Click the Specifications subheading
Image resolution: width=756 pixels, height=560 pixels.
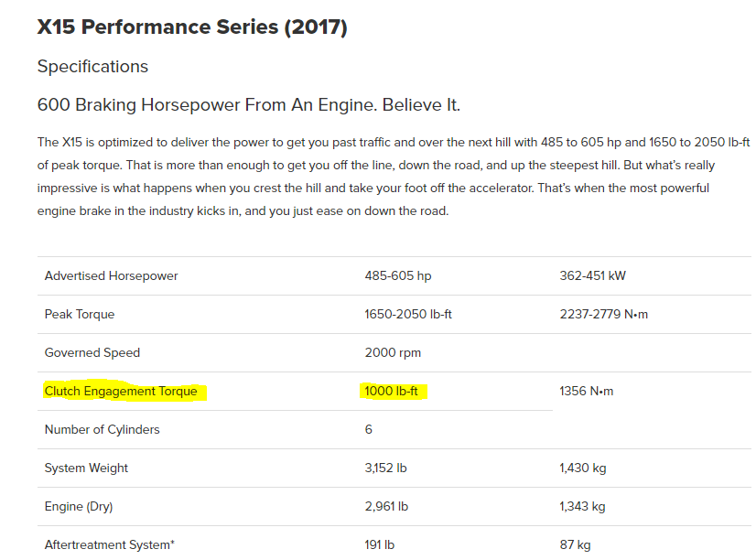[x=92, y=67]
